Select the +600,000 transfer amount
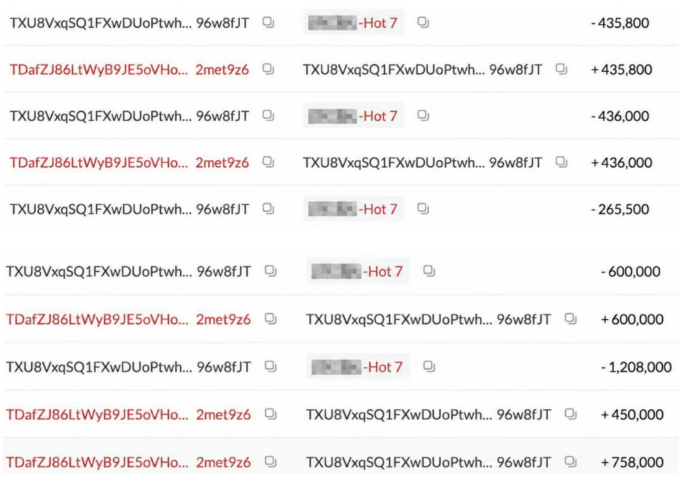 coord(632,319)
